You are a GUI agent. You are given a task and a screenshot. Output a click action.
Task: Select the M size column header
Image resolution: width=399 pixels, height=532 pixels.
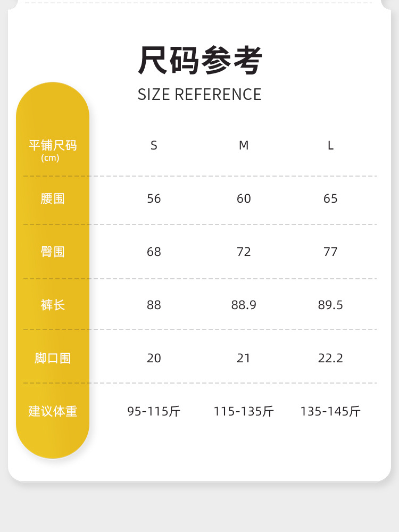(x=244, y=146)
